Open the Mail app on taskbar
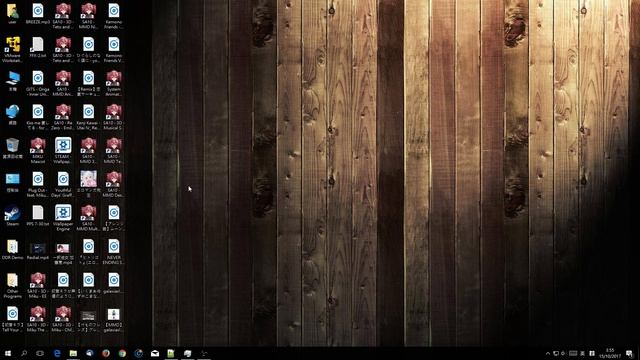640x360 pixels. point(155,353)
